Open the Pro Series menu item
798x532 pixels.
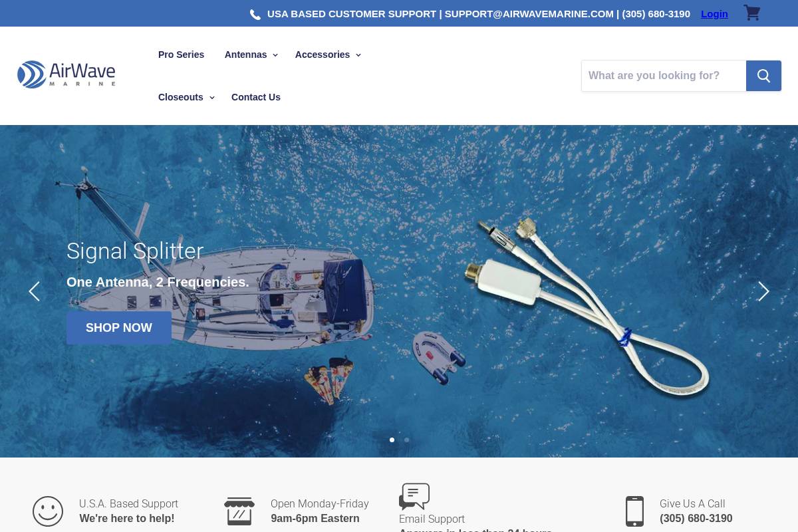[181, 55]
